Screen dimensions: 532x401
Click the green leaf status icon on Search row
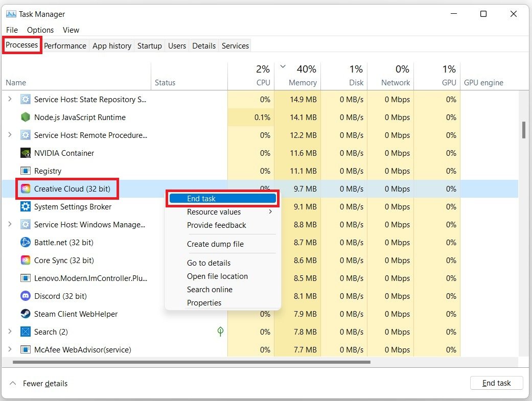(220, 332)
